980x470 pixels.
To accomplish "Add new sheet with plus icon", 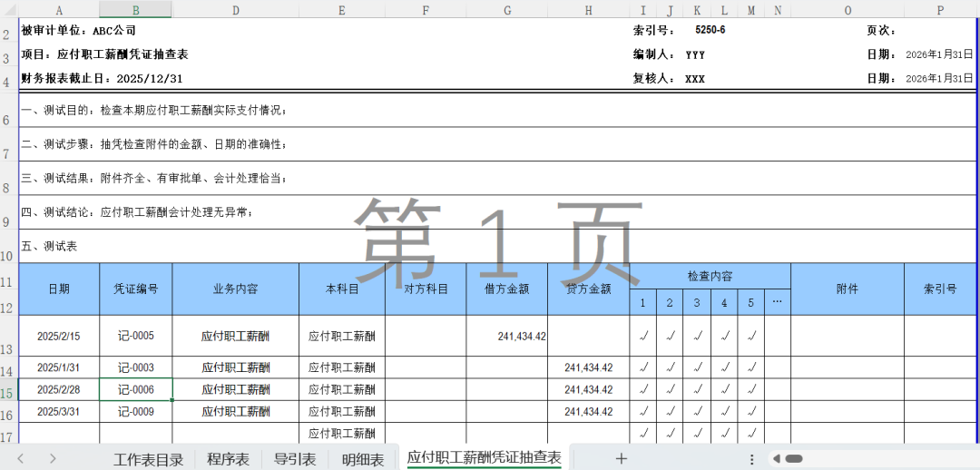I will tap(621, 458).
